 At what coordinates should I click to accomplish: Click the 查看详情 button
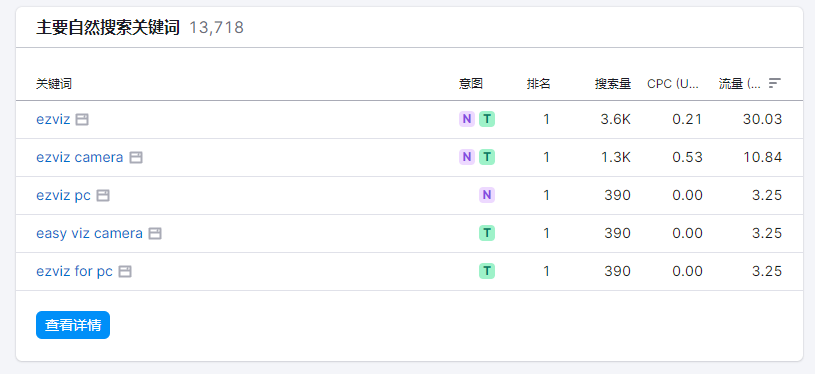73,325
